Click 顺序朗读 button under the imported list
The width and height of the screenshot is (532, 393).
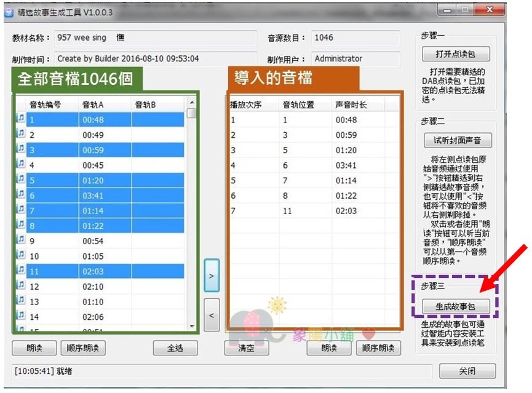[x=378, y=348]
